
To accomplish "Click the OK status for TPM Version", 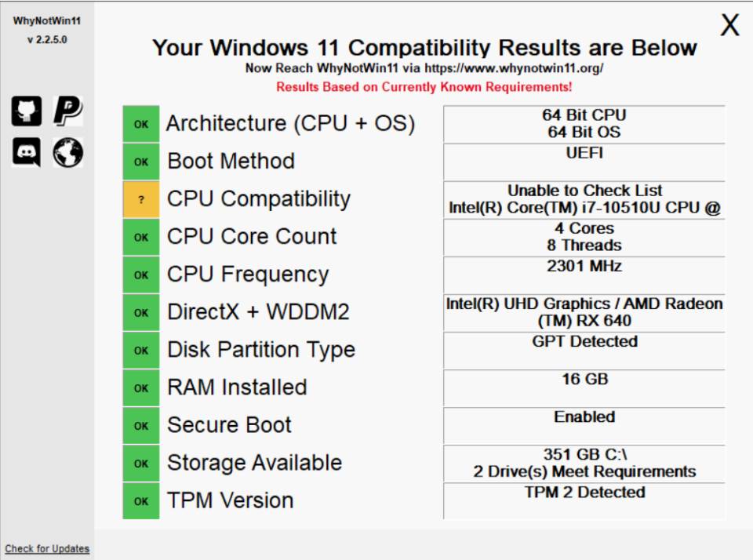I will tap(140, 501).
